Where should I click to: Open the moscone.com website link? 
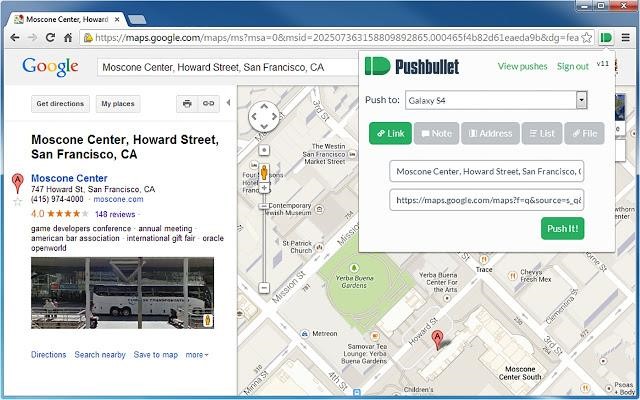[118, 199]
